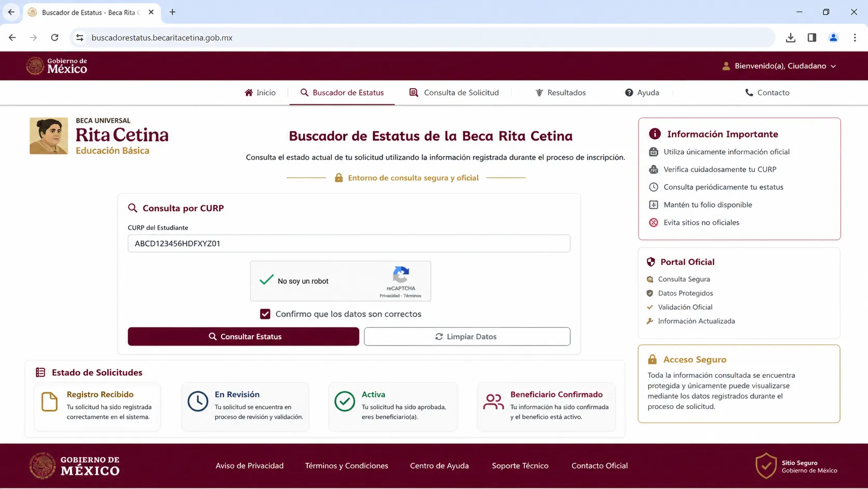868x489 pixels.
Task: Focus the CURP del Estudiante input field
Action: coord(349,243)
